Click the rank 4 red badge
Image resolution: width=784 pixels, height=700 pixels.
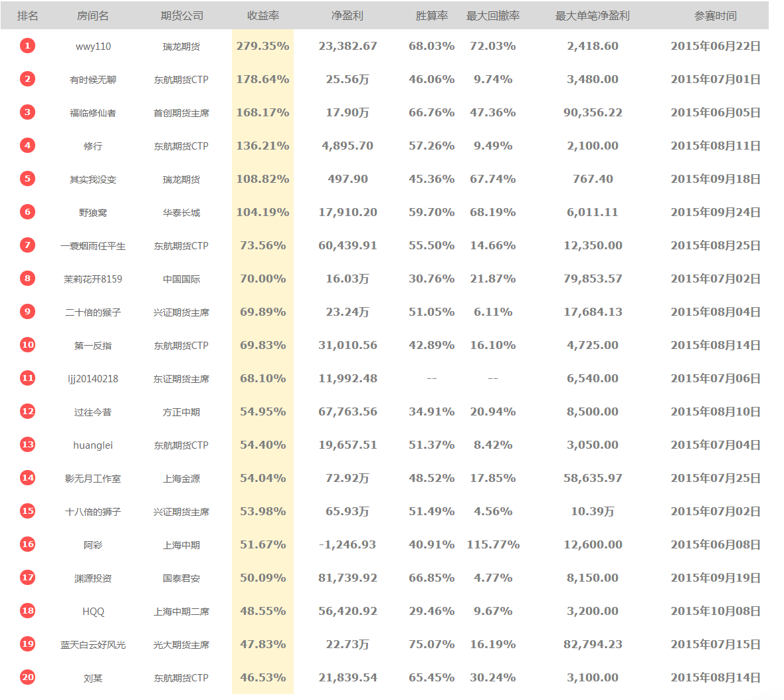[27, 146]
